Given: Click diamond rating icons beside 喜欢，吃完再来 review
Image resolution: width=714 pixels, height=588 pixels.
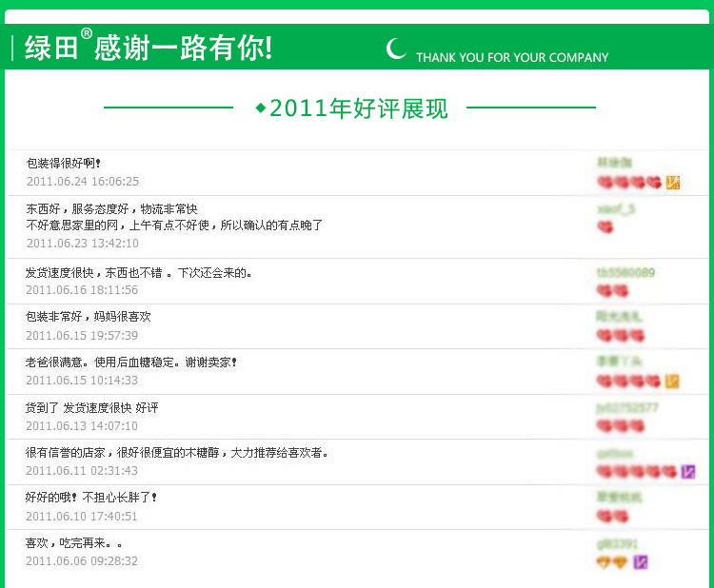Looking at the screenshot, I should click(612, 562).
